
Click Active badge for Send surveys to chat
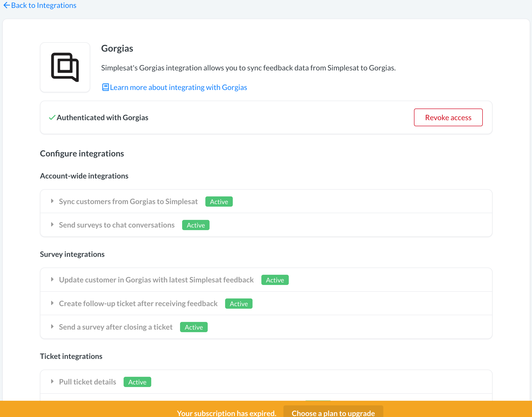pyautogui.click(x=196, y=225)
